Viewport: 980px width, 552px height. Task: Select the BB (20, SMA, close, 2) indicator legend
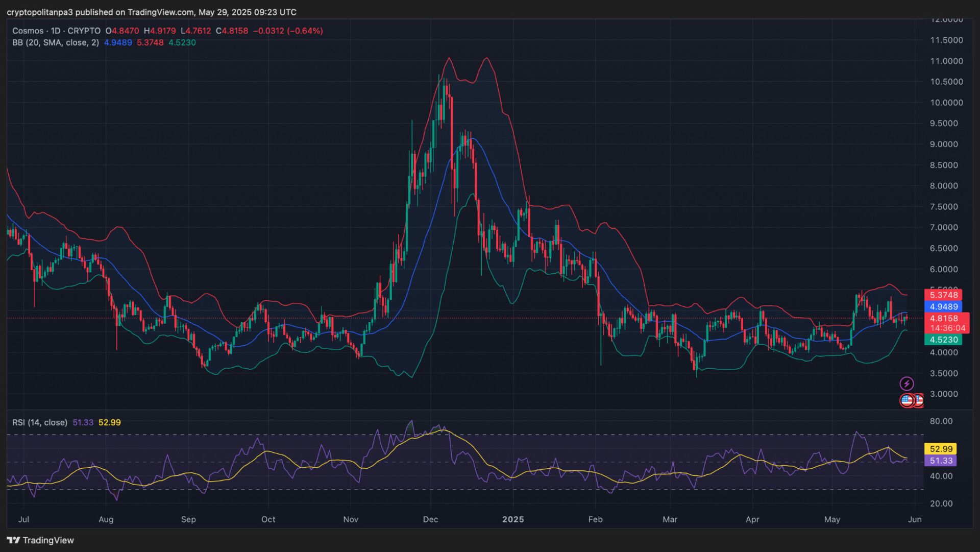click(x=55, y=43)
